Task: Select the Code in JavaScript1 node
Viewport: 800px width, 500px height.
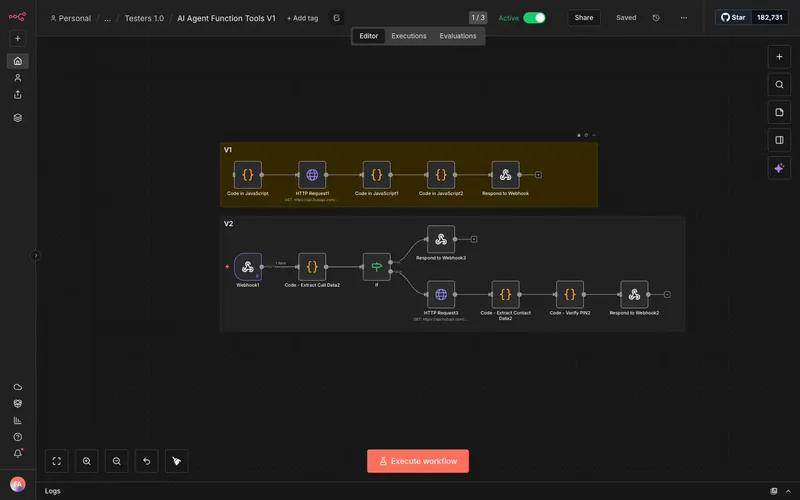Action: (377, 175)
